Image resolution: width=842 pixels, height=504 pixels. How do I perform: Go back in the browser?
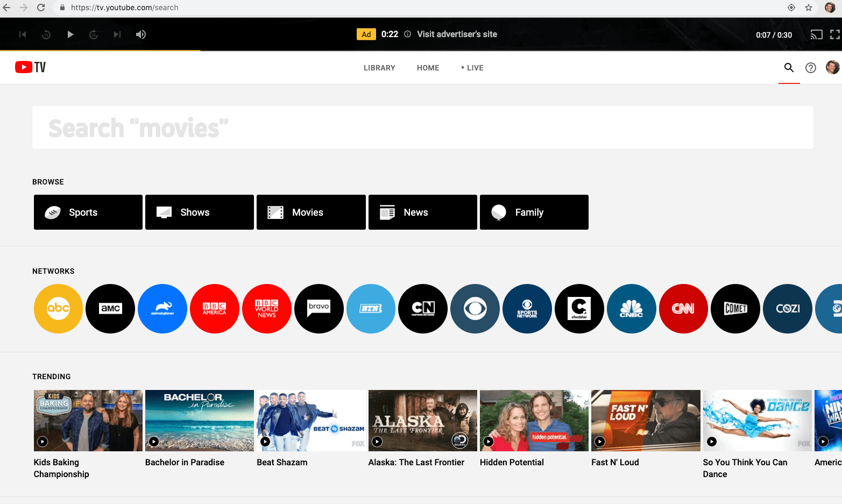(6, 8)
